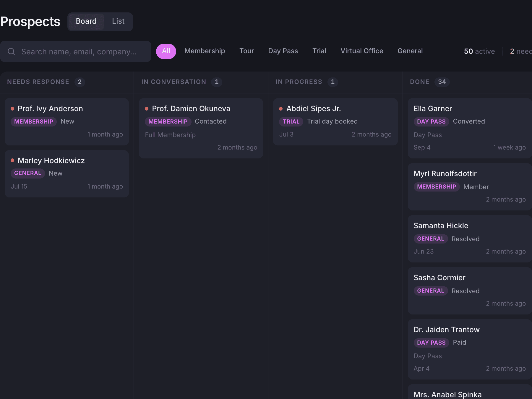532x399 pixels.
Task: Click the MEMBERSHIP tag on Ivy Anderson
Action: coord(34,121)
